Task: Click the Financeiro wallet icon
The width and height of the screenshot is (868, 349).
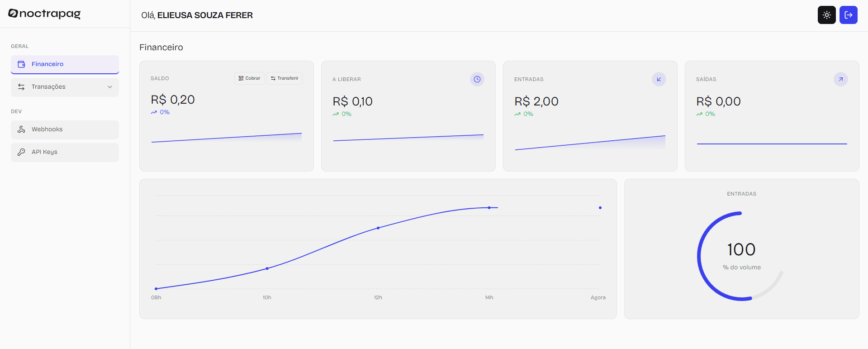Action: tap(21, 64)
